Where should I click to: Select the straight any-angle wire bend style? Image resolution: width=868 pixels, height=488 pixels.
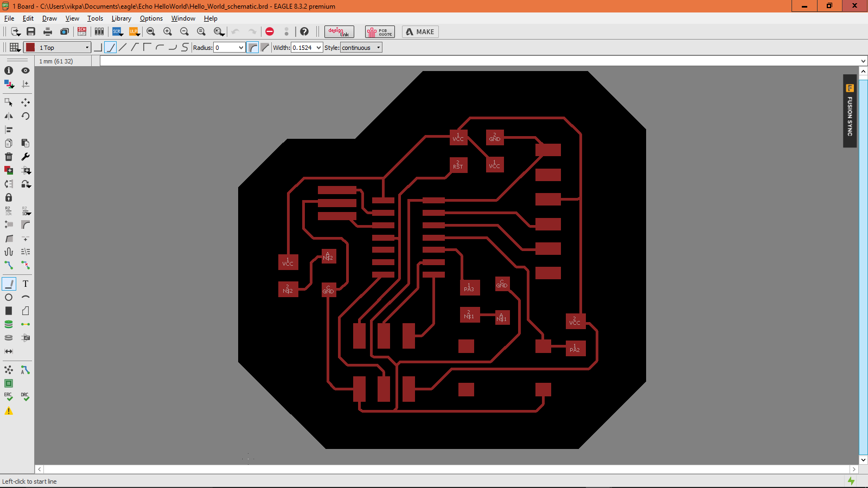coord(123,48)
